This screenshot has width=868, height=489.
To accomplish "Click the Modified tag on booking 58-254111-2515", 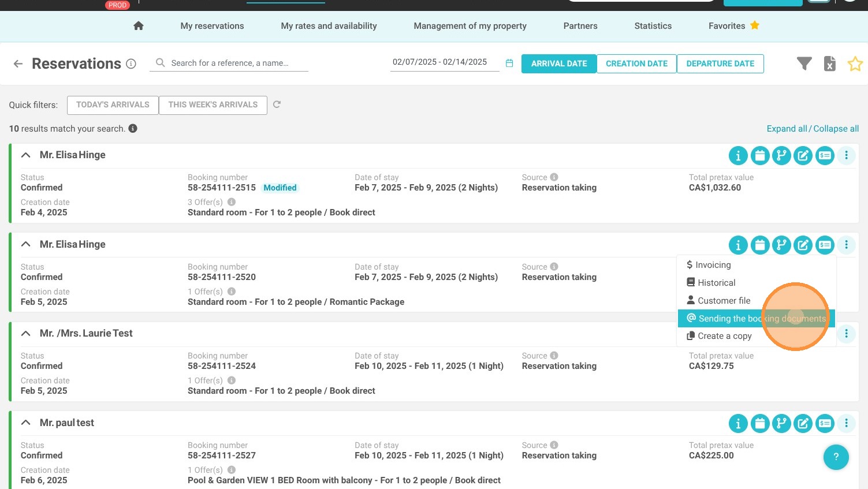I will (280, 188).
